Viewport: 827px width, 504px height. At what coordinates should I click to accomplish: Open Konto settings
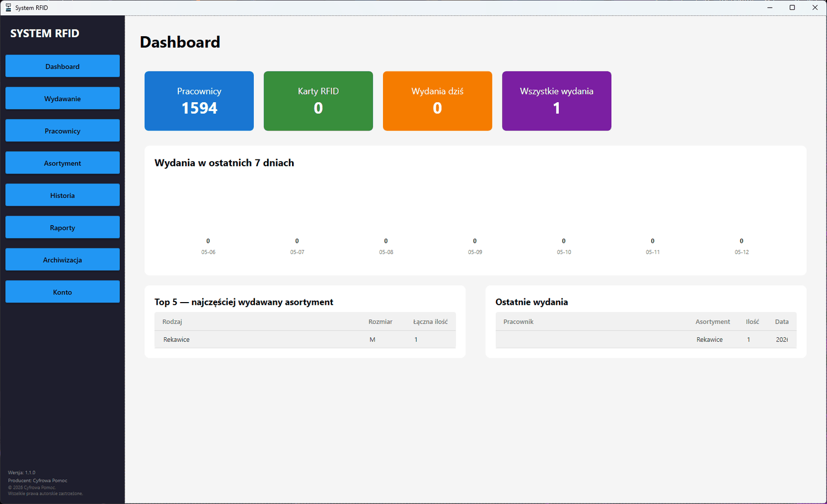point(63,292)
